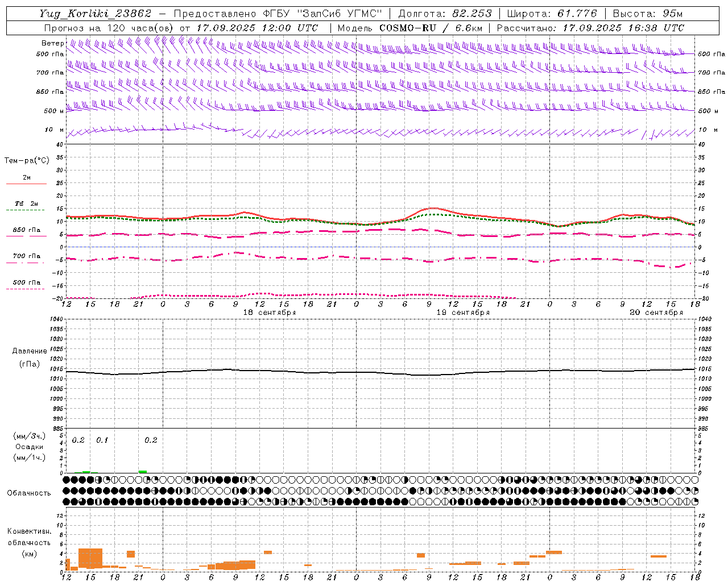Click the 10 м wind level label on left

click(x=55, y=130)
